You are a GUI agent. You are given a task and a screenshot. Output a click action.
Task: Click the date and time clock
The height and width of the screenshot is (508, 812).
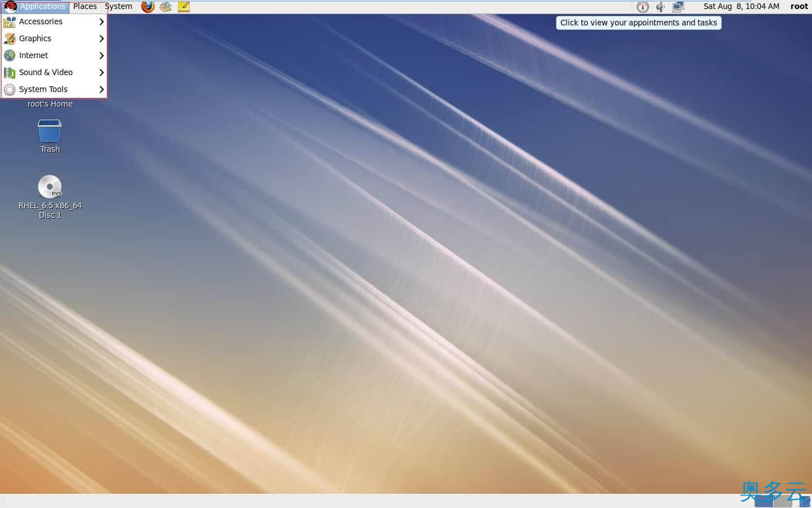coord(742,7)
